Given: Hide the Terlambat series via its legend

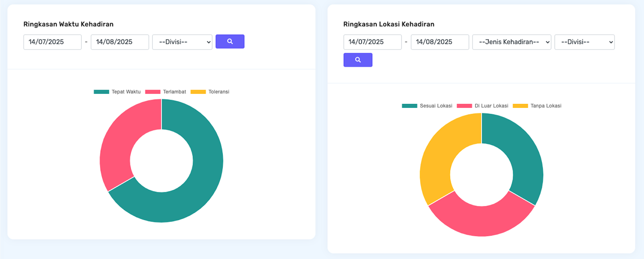Looking at the screenshot, I should point(165,92).
